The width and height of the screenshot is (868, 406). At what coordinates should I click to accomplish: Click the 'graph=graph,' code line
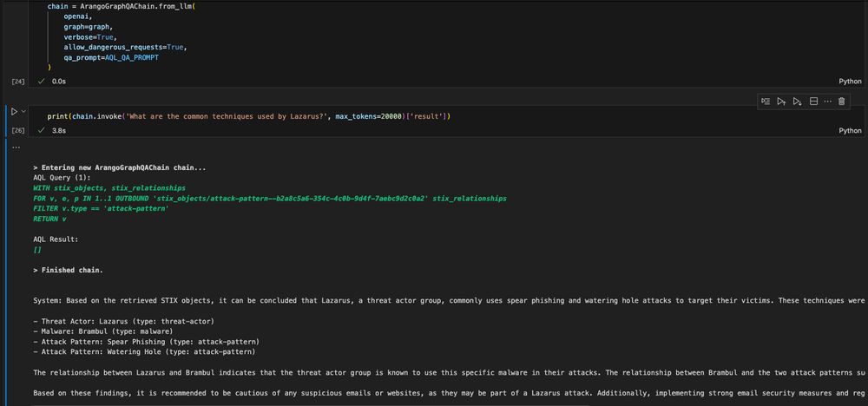[88, 27]
